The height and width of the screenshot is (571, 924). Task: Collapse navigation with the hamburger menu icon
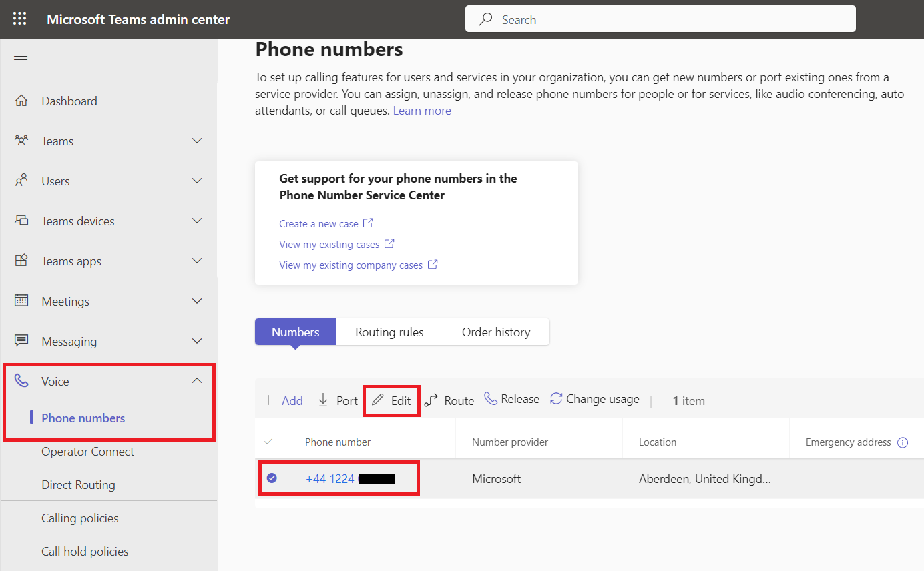(x=21, y=60)
